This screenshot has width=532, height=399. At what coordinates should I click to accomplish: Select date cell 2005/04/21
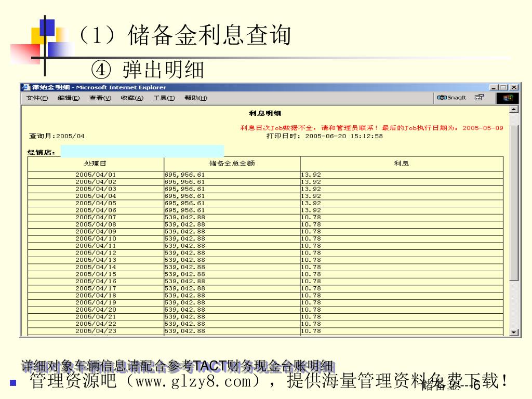click(x=96, y=317)
